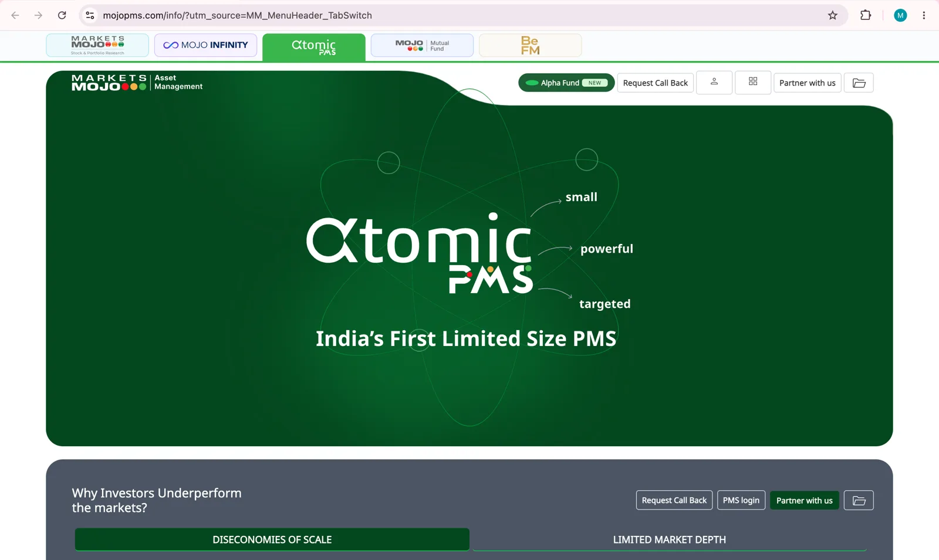Click the word 'targeted' in the banner

pyautogui.click(x=605, y=304)
